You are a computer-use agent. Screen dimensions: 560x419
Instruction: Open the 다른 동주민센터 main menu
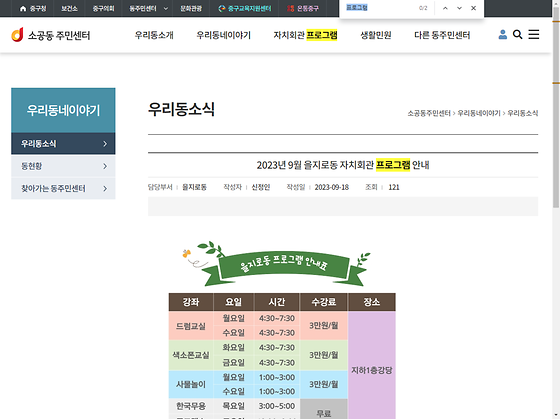[442, 35]
